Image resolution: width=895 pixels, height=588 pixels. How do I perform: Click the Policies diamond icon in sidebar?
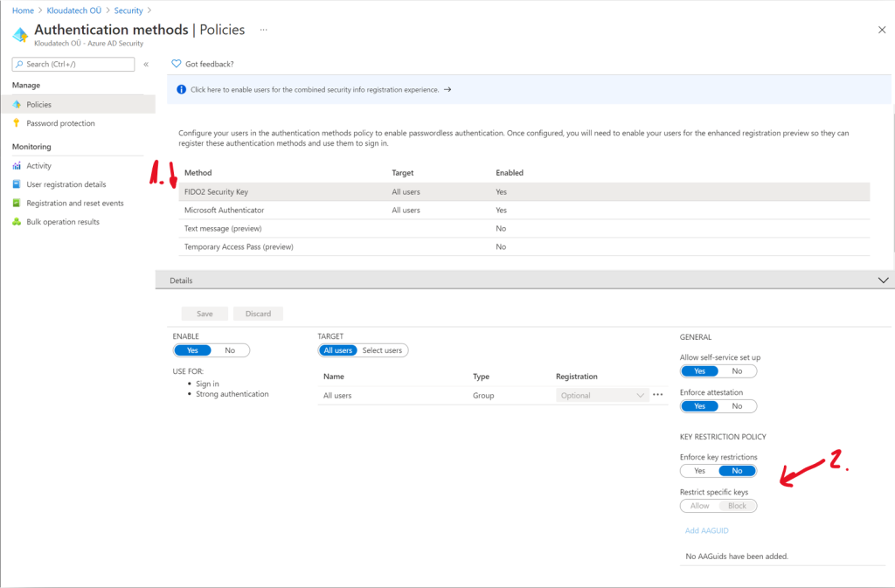(x=17, y=104)
